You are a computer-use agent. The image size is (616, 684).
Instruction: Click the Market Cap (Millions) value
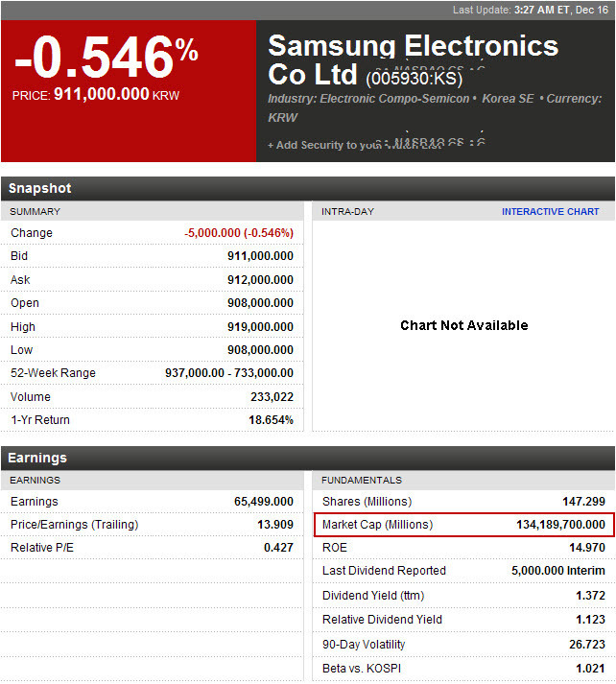point(560,525)
